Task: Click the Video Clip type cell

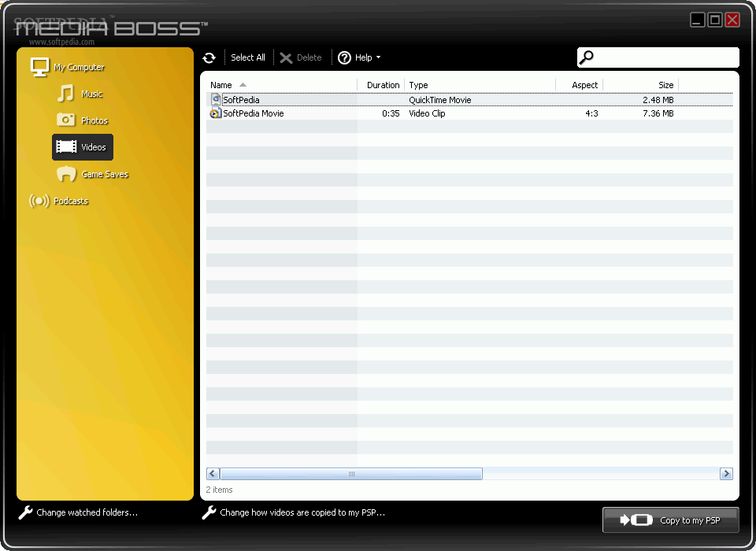Action: (x=427, y=113)
